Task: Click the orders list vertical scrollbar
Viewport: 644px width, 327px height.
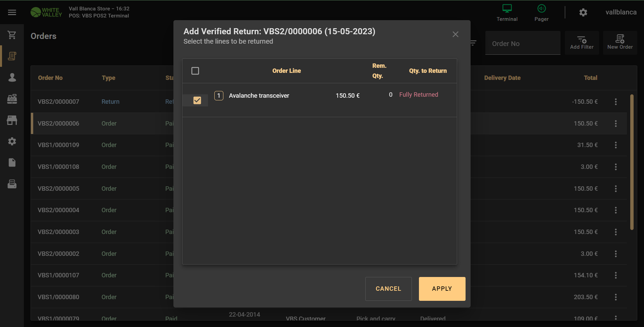Action: click(x=632, y=162)
